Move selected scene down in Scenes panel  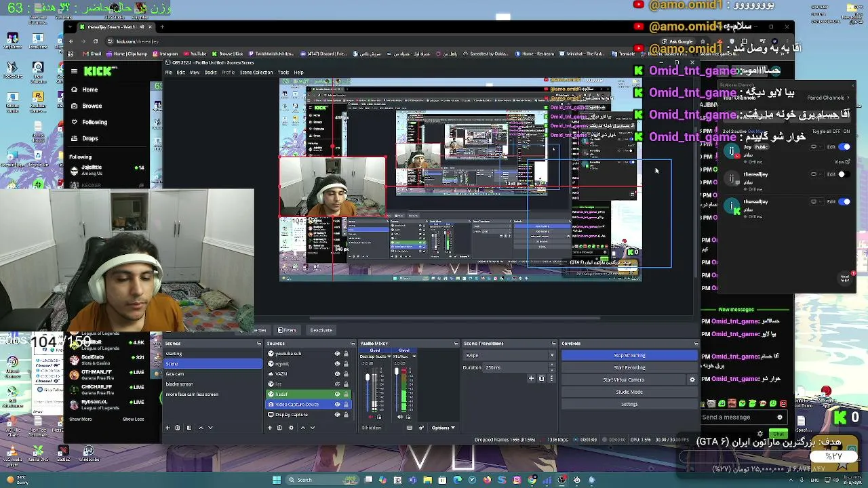pyautogui.click(x=210, y=428)
